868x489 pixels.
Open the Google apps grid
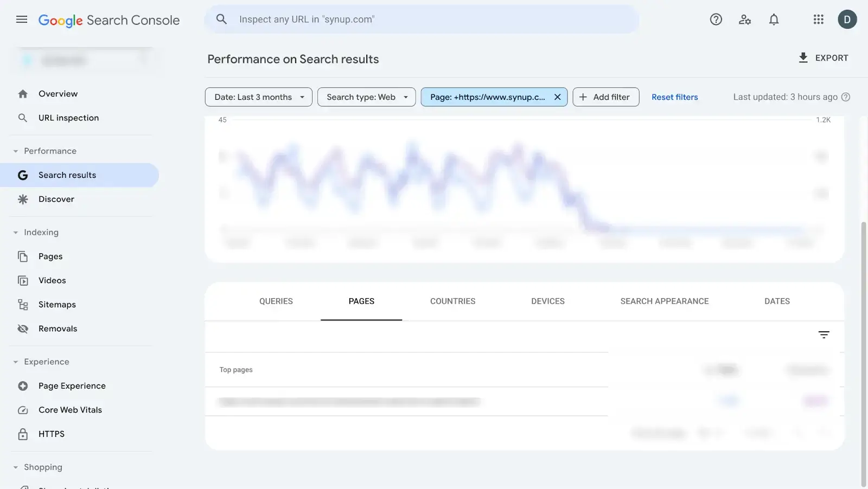[x=819, y=20]
